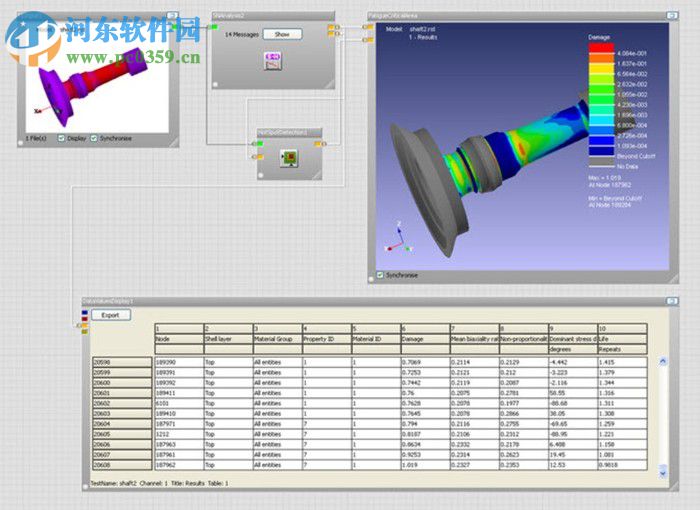
Task: Click red swatch for 4.084e-001 damage
Action: pos(601,48)
